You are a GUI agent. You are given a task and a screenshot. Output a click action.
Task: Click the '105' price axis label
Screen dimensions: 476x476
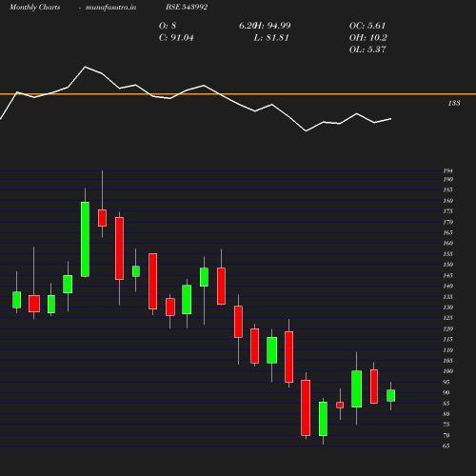(x=447, y=361)
